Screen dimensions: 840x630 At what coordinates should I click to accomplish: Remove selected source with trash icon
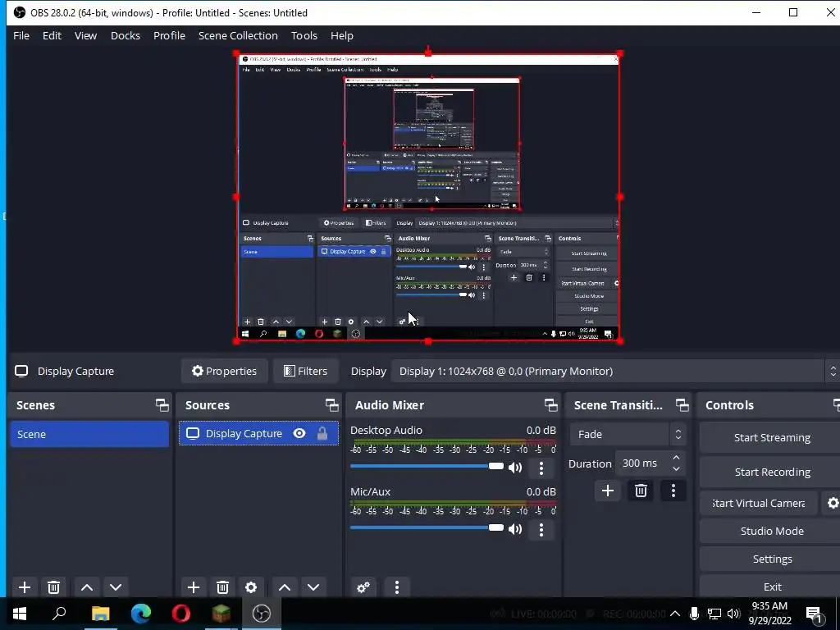tap(222, 587)
